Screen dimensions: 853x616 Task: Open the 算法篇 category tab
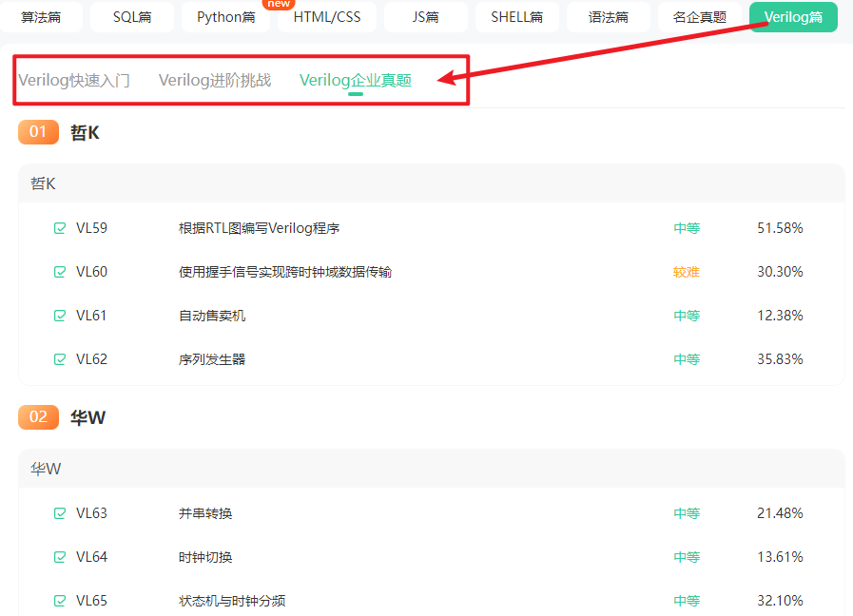pos(41,17)
